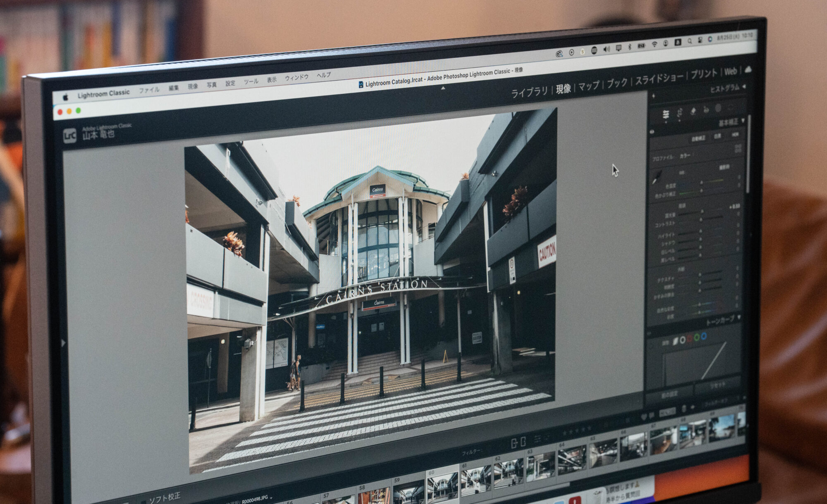Screen dimensions: 827x504
Task: Open the 現像 menu in menu bar
Action: point(193,86)
